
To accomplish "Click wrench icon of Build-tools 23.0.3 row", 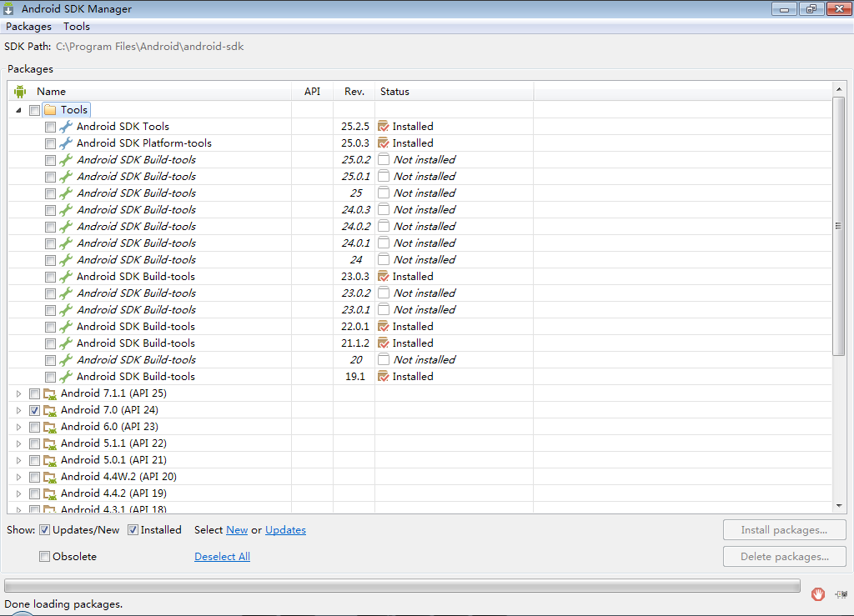I will coord(66,277).
